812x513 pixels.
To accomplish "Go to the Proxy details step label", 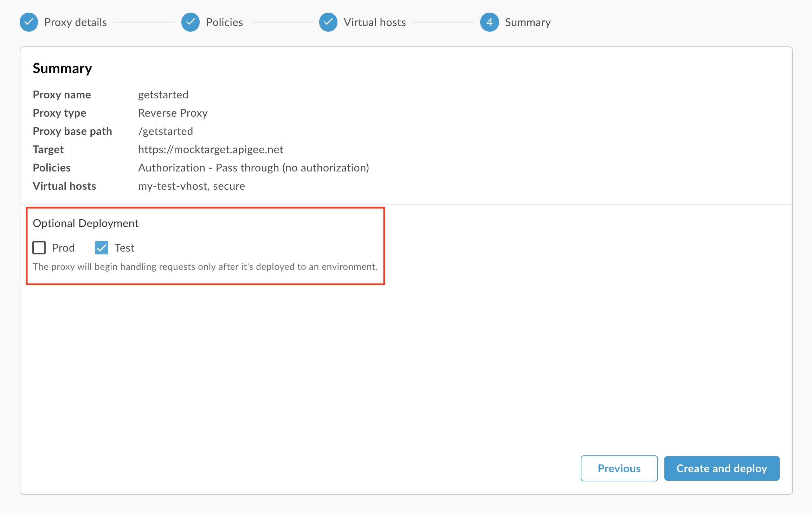I will tap(76, 22).
